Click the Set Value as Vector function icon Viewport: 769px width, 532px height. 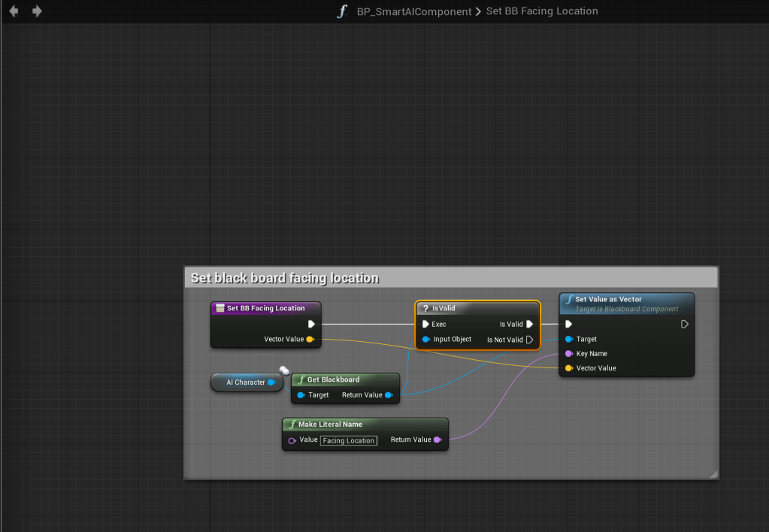click(569, 300)
